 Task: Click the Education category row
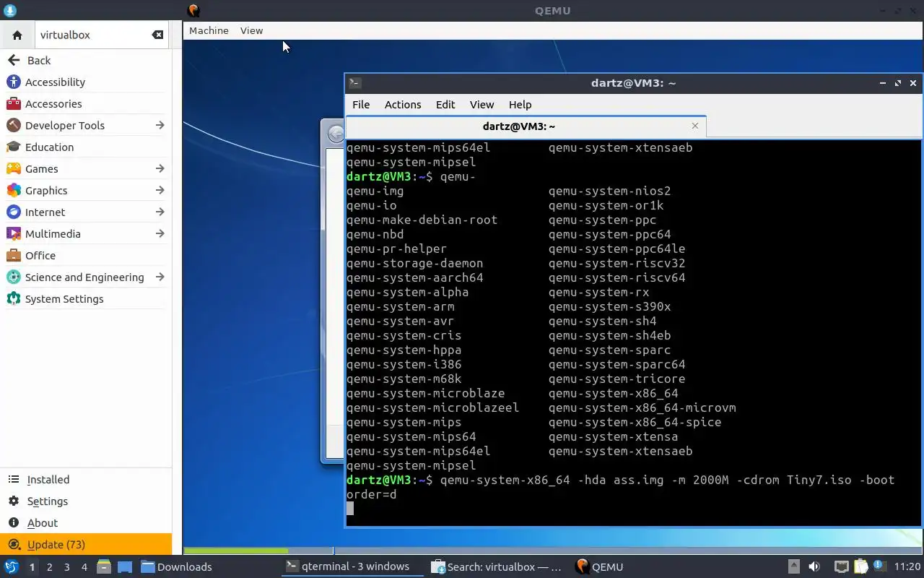tap(86, 147)
